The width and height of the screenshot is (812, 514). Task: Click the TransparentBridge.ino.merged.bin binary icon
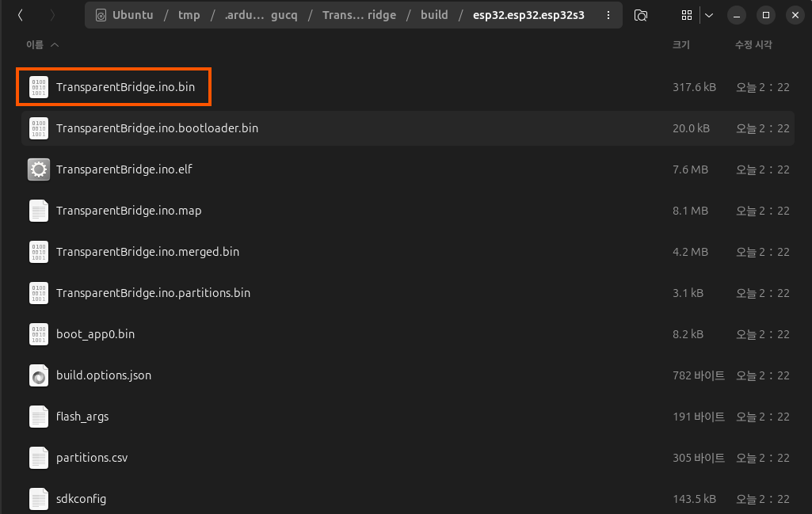39,252
